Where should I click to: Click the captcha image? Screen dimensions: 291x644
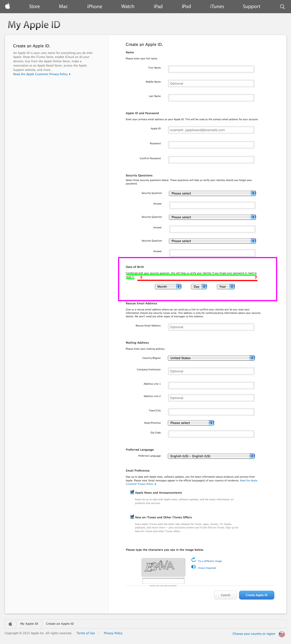(x=163, y=567)
